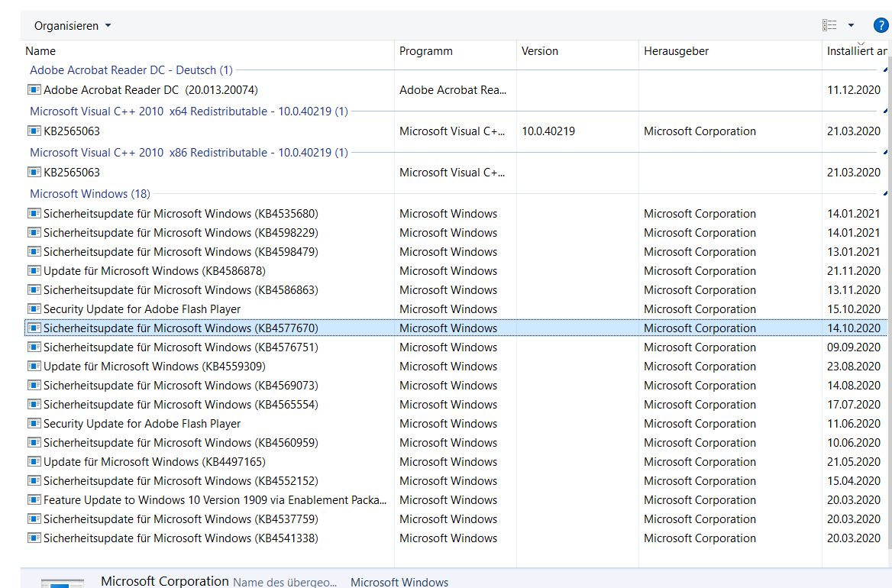The image size is (892, 588).
Task: Select 'Sicherheitsupdate für Microsoft Windows (KB4541338)' text
Action: [181, 538]
